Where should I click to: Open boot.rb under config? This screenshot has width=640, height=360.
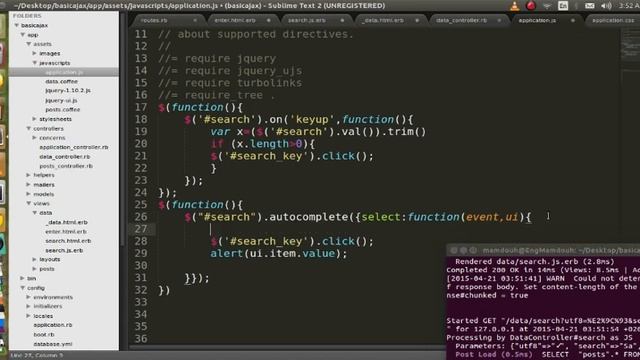point(44,335)
